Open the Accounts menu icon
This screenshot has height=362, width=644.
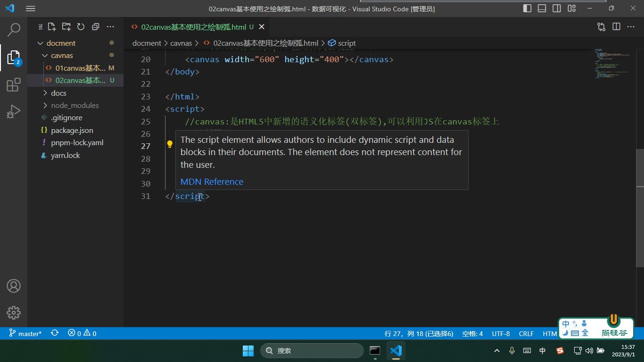[14, 286]
